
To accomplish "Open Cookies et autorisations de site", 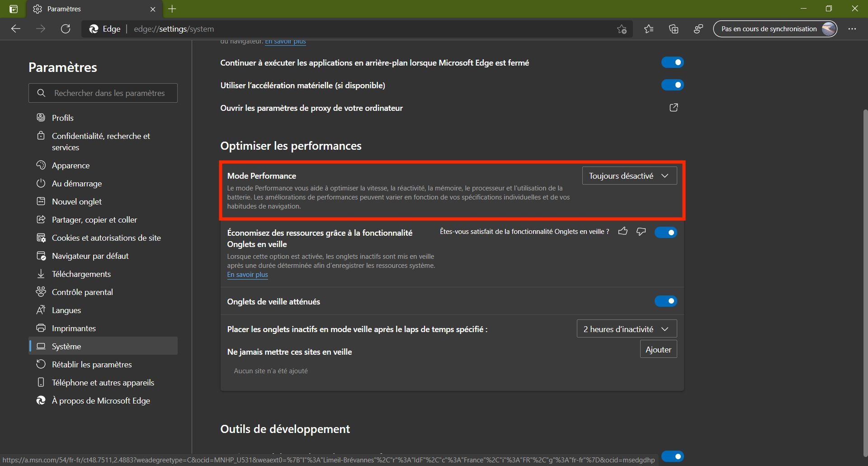I will coord(103,238).
